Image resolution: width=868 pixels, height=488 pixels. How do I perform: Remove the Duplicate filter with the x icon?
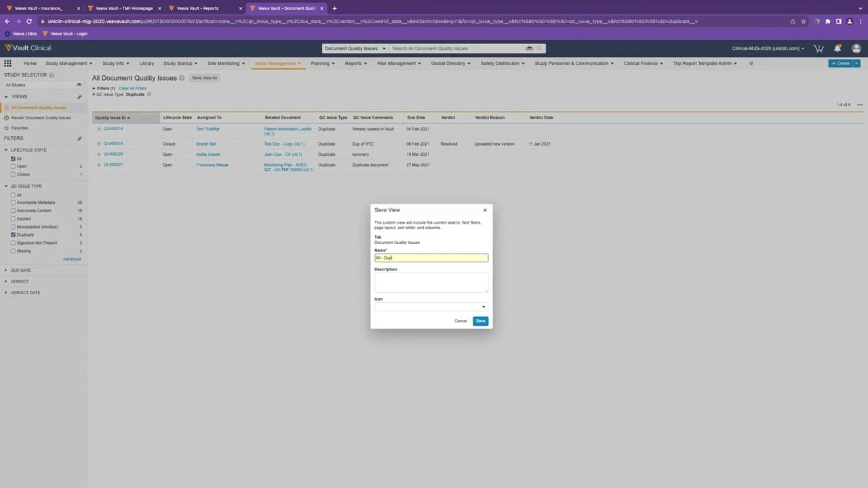click(x=149, y=94)
